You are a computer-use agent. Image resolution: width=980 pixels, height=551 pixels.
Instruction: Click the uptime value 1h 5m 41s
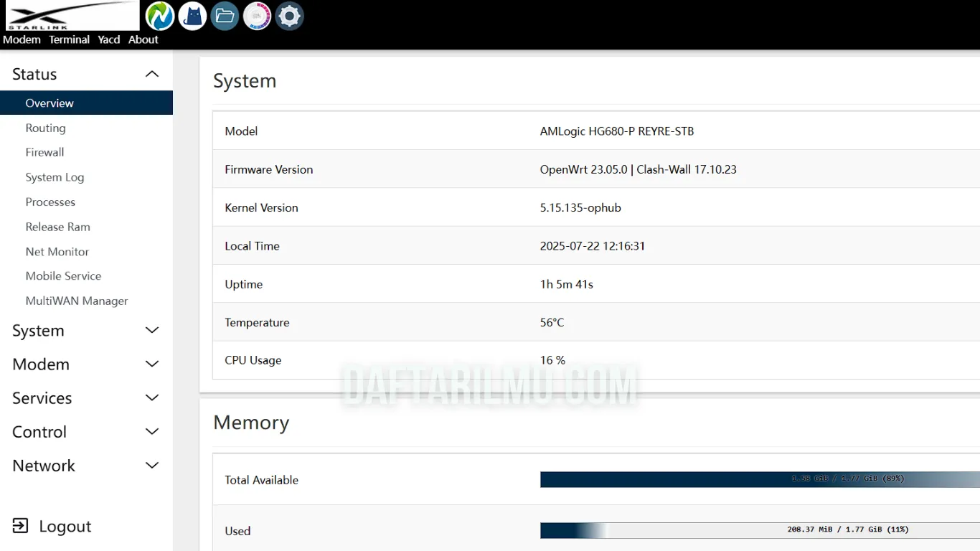pos(567,284)
